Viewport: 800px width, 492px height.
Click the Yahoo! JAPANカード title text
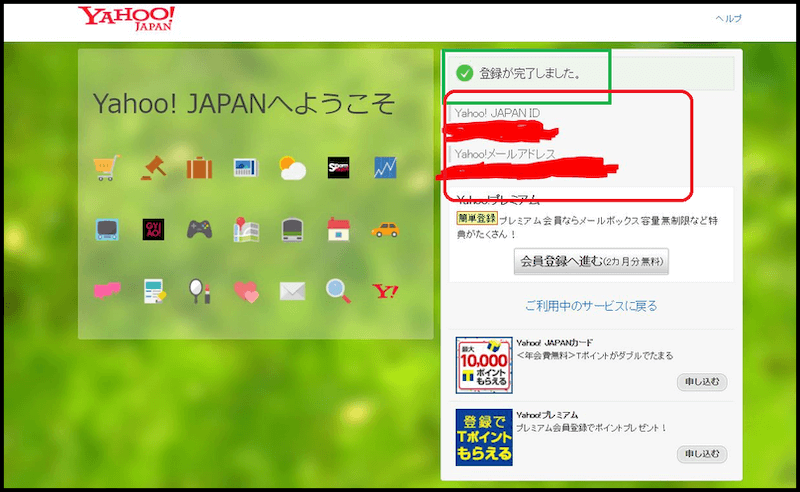(x=555, y=343)
